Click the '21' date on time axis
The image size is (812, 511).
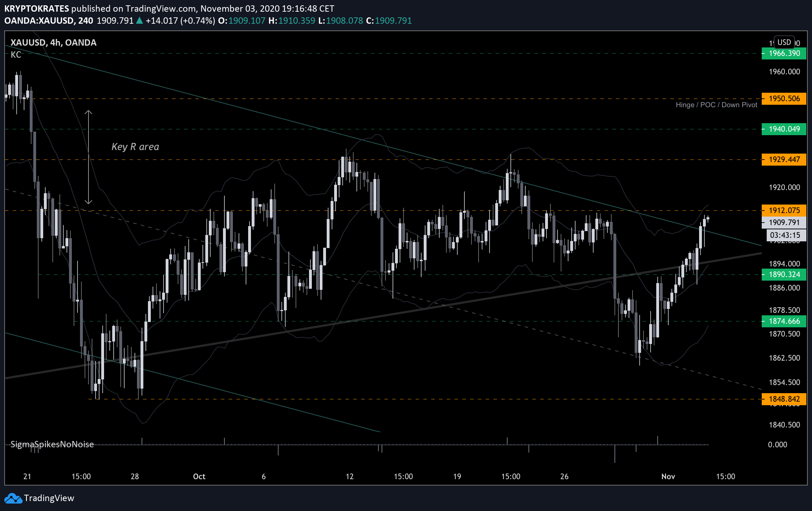click(x=27, y=476)
